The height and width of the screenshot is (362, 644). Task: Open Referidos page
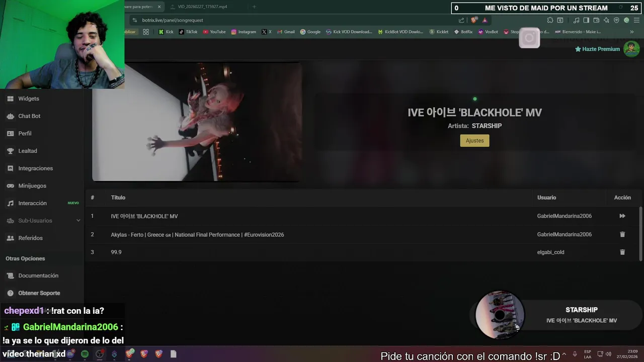pyautogui.click(x=30, y=238)
